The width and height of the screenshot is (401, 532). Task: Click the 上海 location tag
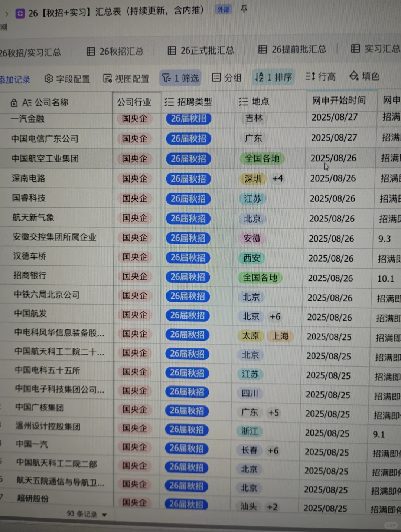(280, 336)
